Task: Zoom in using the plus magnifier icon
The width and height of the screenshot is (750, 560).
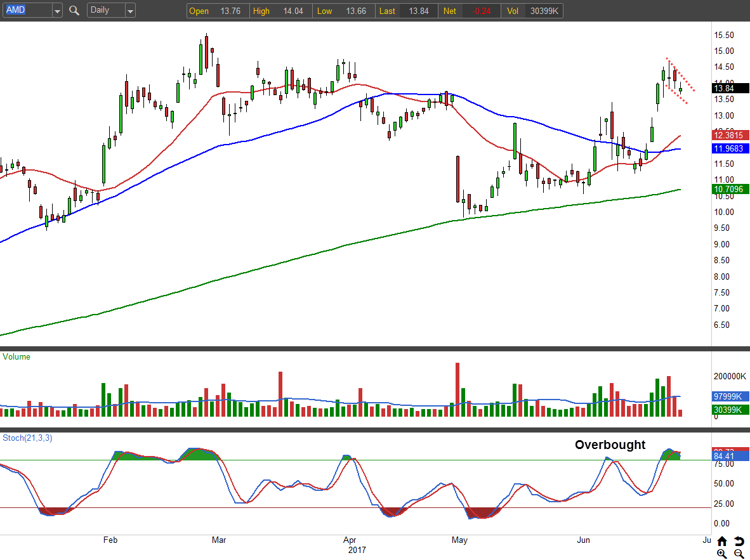Action: pos(722,554)
